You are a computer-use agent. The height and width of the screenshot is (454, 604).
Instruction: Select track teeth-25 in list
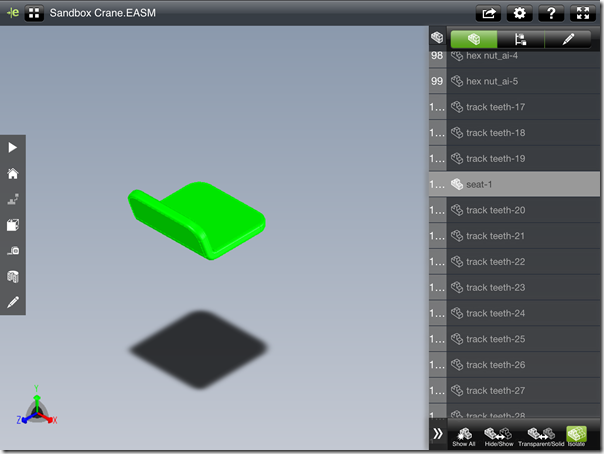coord(514,339)
